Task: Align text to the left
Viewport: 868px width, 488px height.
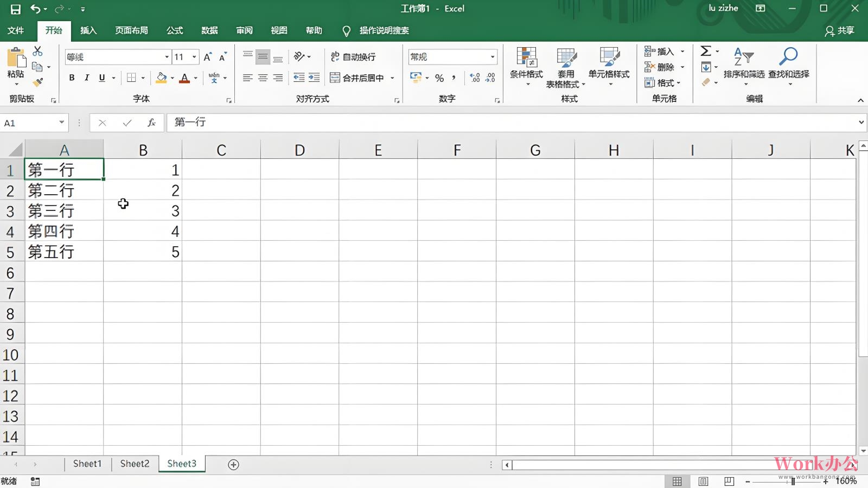Action: 248,78
